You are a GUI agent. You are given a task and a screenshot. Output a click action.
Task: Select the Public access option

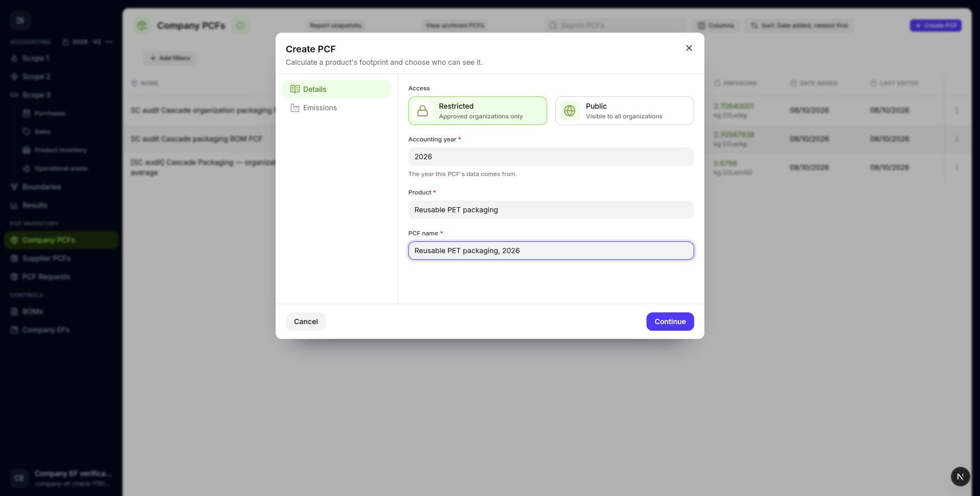(x=624, y=111)
